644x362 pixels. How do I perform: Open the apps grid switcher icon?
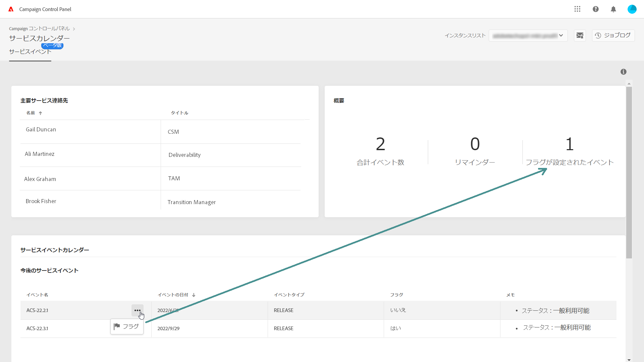577,9
